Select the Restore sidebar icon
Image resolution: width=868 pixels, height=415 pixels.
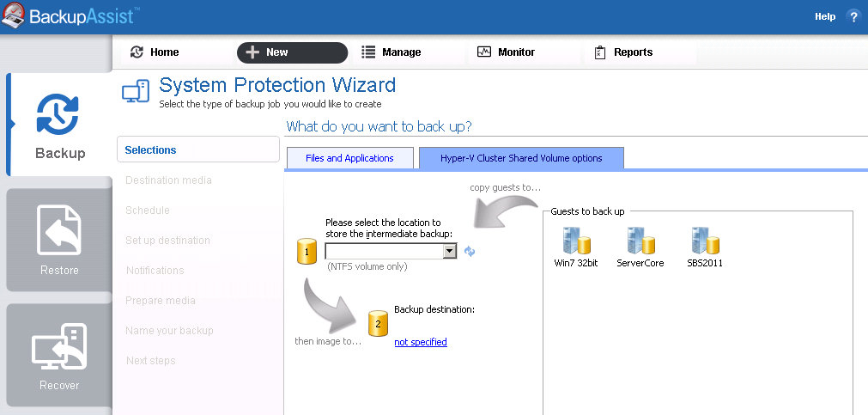click(x=58, y=229)
